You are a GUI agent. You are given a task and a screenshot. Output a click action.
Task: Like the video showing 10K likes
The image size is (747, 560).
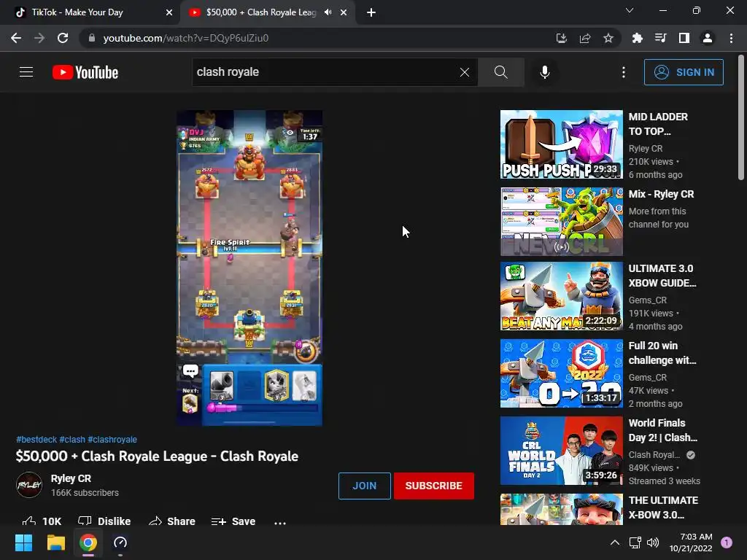pos(42,521)
